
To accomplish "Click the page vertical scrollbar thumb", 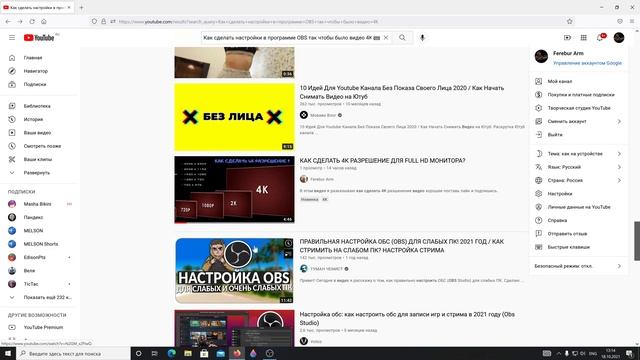I will pyautogui.click(x=637, y=241).
